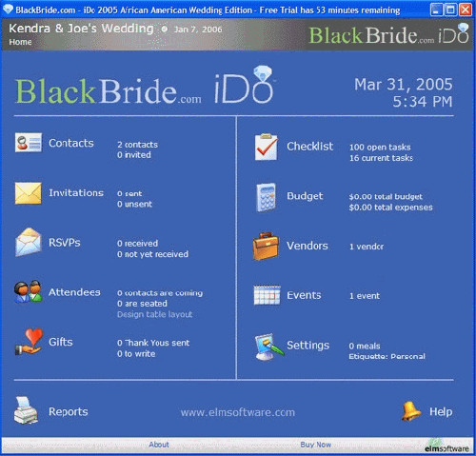Click the '$0.00 total expenses' text
Viewport: 476px width, 456px height.
pyautogui.click(x=390, y=208)
